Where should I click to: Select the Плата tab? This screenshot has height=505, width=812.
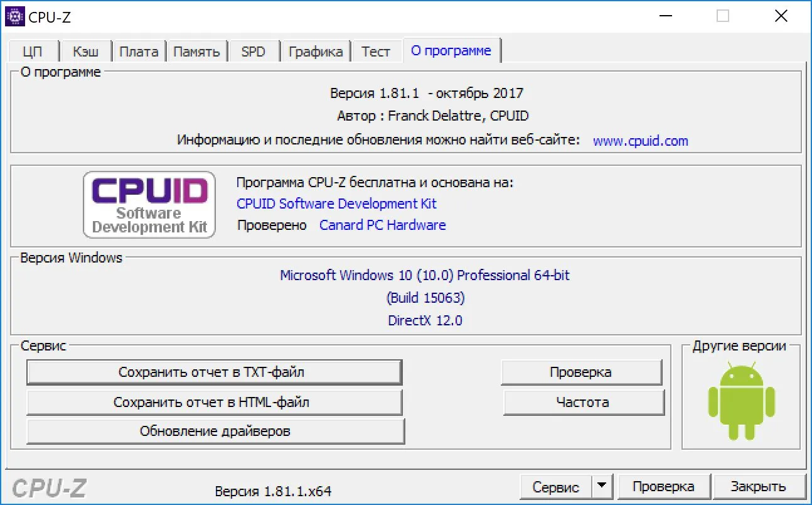(x=139, y=52)
